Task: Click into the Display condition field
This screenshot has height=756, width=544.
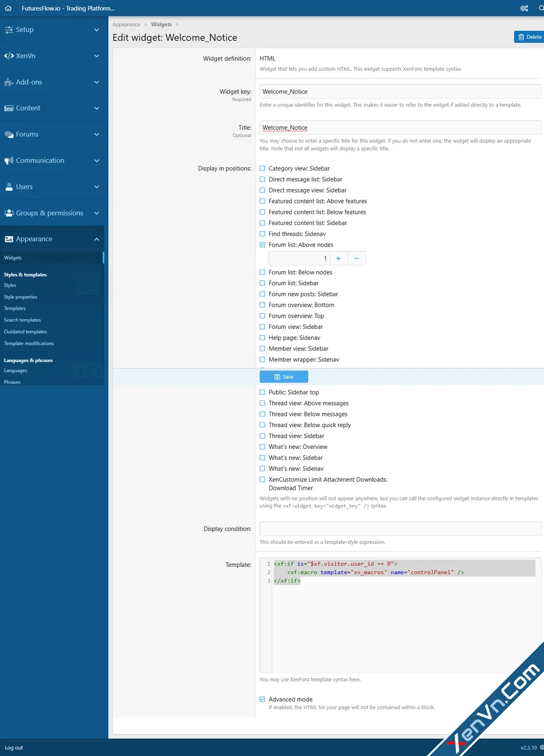Action: [400, 529]
